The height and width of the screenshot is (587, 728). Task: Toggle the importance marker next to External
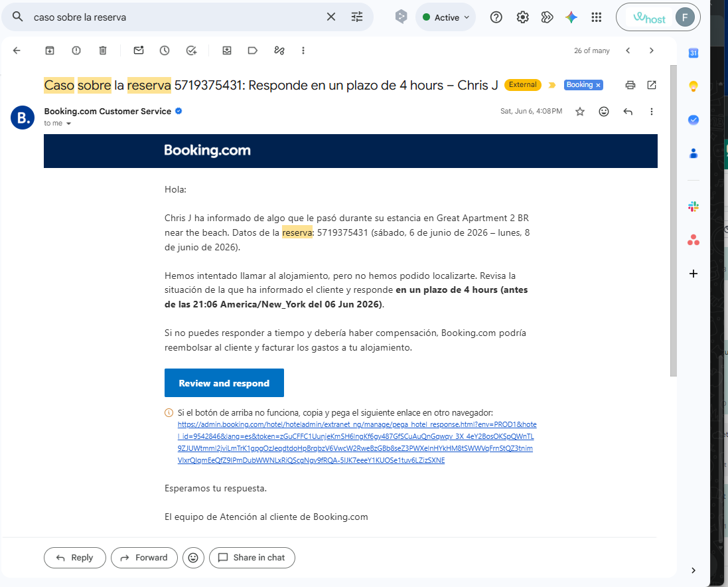552,85
